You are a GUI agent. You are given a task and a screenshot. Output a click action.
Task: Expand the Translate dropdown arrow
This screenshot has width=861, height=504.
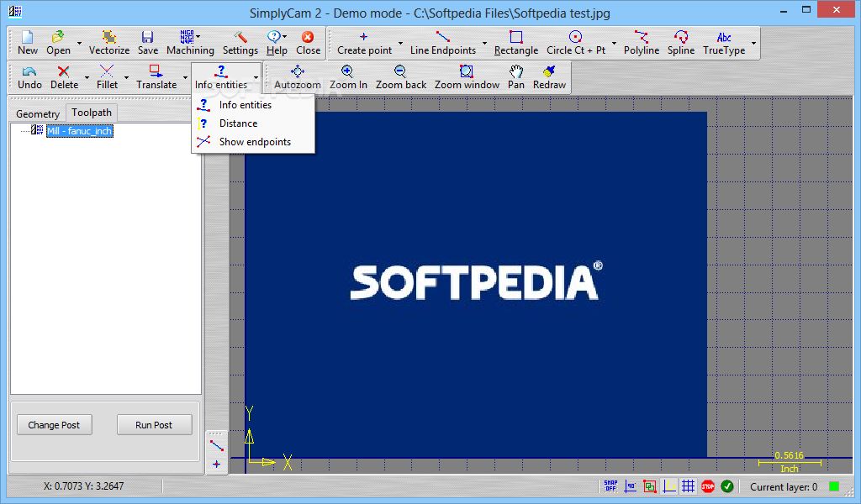tap(185, 77)
